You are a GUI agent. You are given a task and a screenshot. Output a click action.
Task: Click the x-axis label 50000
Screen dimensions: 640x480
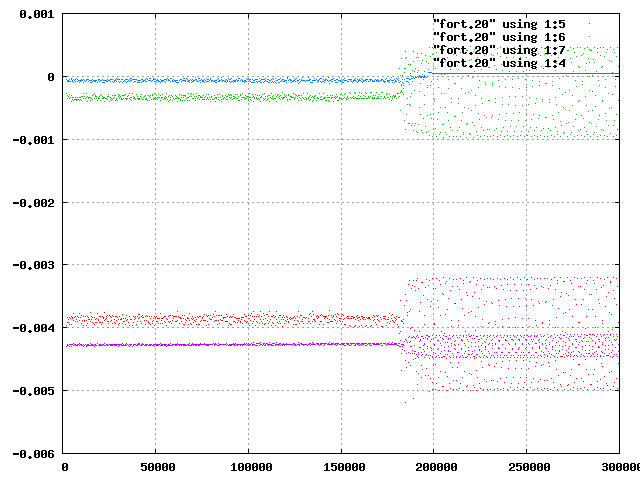[x=158, y=467]
